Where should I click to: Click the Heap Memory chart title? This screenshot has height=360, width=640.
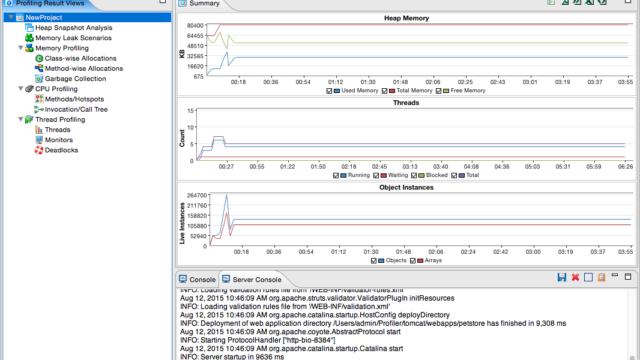click(407, 18)
